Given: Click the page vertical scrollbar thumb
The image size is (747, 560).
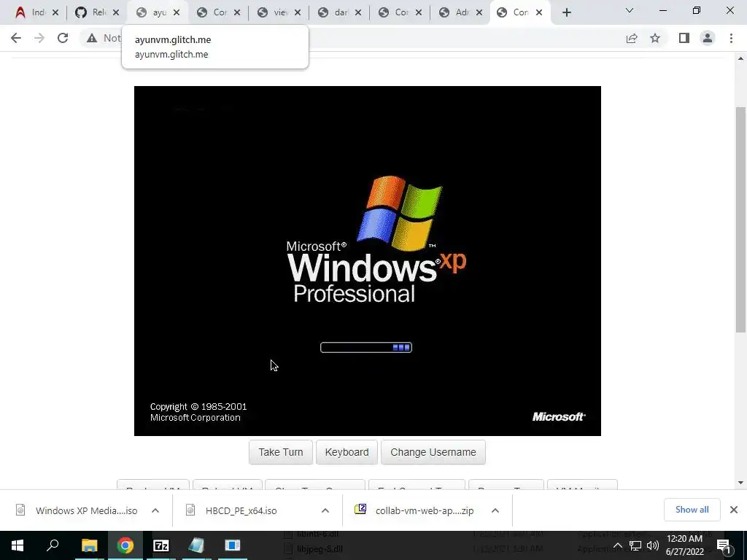Looking at the screenshot, I should click(x=740, y=220).
